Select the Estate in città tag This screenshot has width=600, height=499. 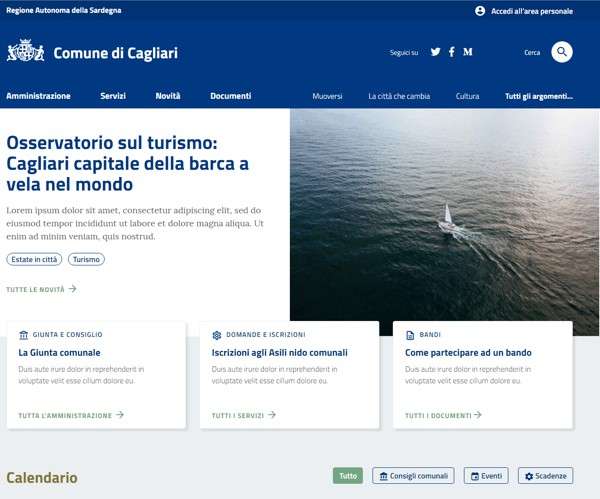pos(34,259)
